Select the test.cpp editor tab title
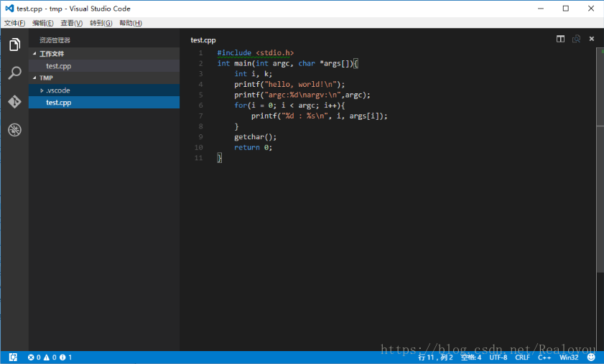604x364 pixels. point(203,40)
